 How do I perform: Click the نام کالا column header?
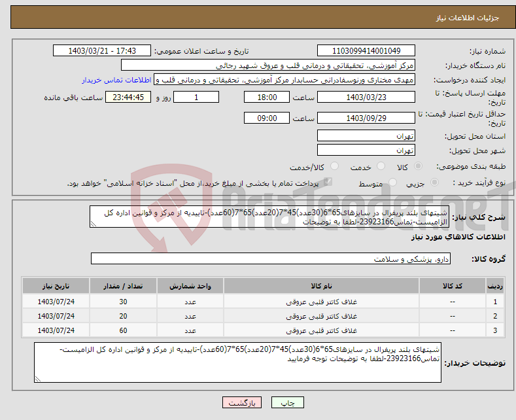pyautogui.click(x=321, y=286)
